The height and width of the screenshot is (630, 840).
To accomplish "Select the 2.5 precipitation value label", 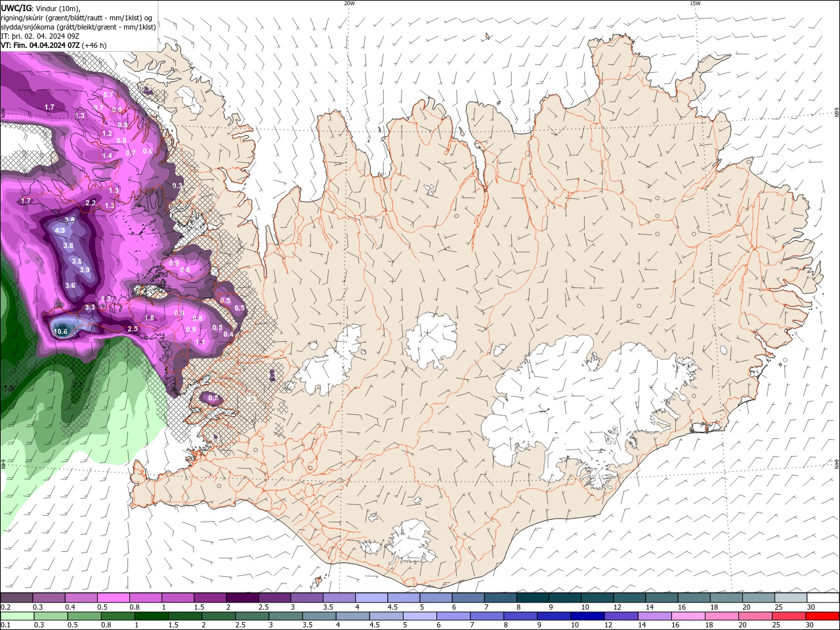I will point(133,329).
